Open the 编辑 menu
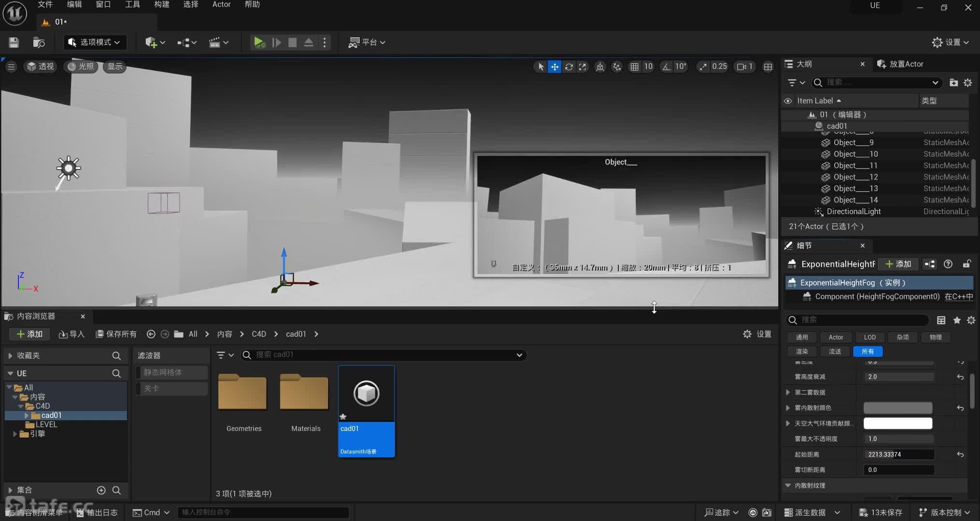This screenshot has width=980, height=521. 74,4
